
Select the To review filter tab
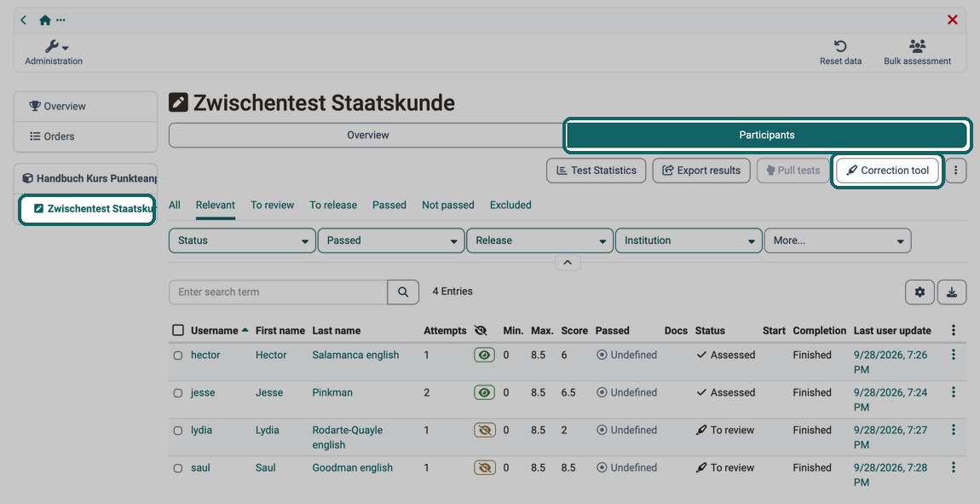click(x=273, y=206)
